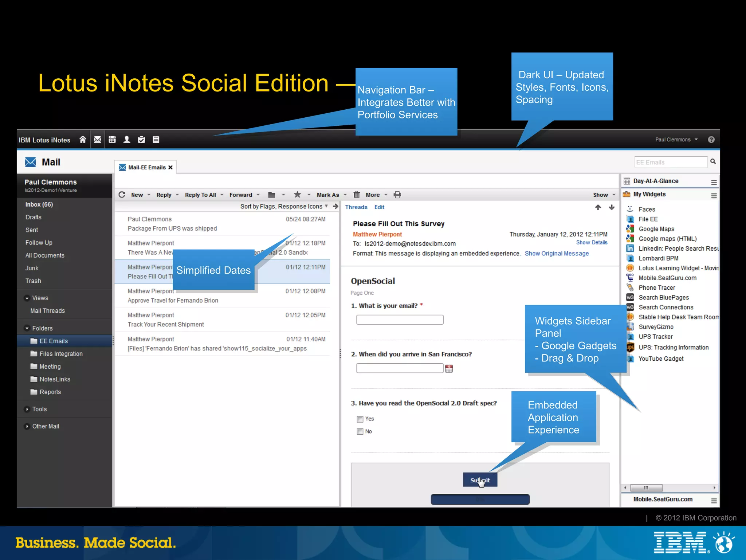
Task: Open My Widgets panel menu icon
Action: tap(714, 196)
